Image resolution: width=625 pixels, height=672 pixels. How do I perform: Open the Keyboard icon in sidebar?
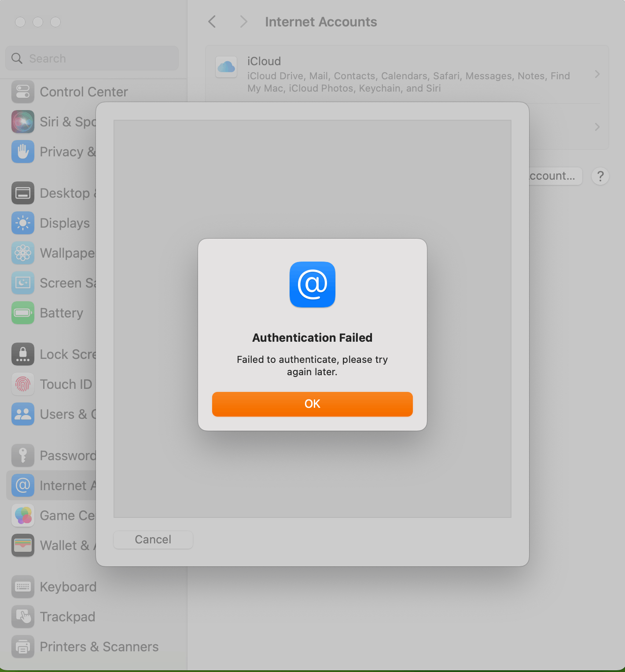pyautogui.click(x=23, y=587)
